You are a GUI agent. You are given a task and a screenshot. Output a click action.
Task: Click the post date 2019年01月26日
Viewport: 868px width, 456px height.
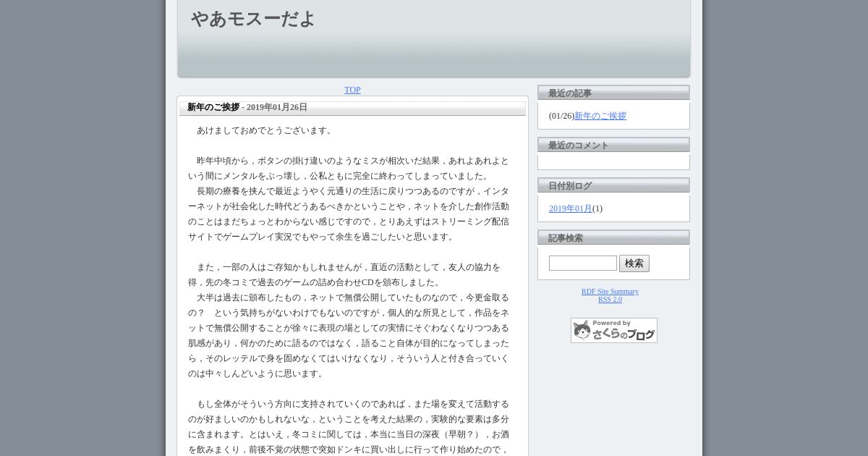277,107
